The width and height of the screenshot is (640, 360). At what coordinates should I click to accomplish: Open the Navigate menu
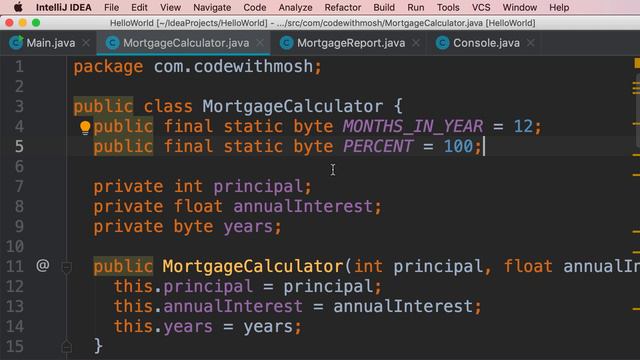click(x=212, y=7)
